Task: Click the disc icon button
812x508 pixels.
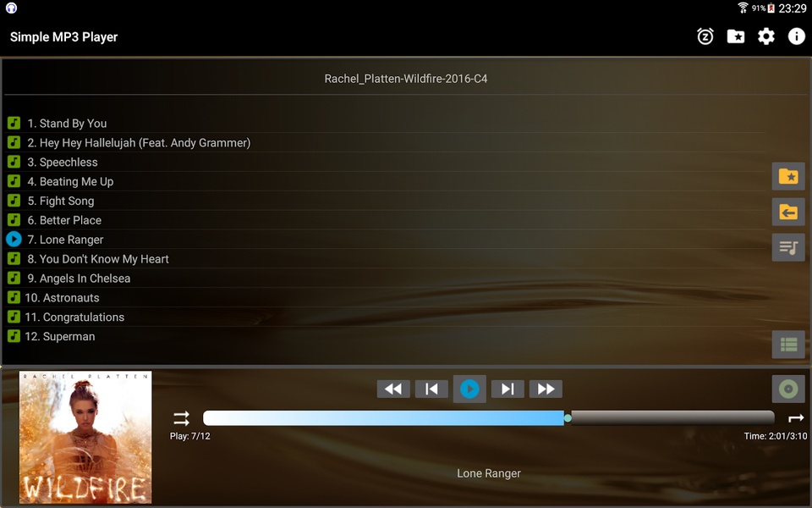Action: click(x=788, y=389)
